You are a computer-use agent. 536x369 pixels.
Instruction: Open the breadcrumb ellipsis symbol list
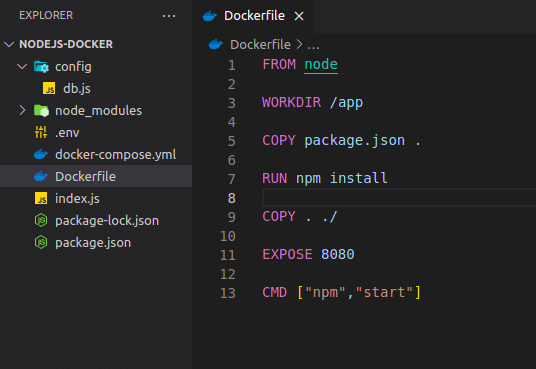point(313,45)
